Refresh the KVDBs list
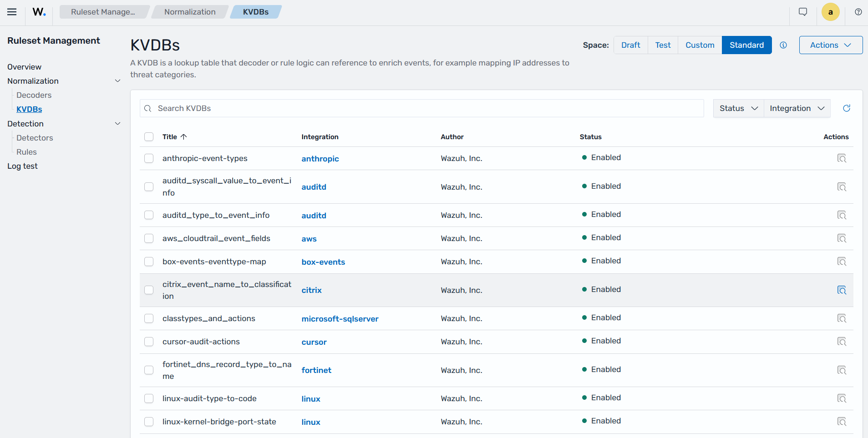This screenshot has width=868, height=438. click(x=846, y=108)
